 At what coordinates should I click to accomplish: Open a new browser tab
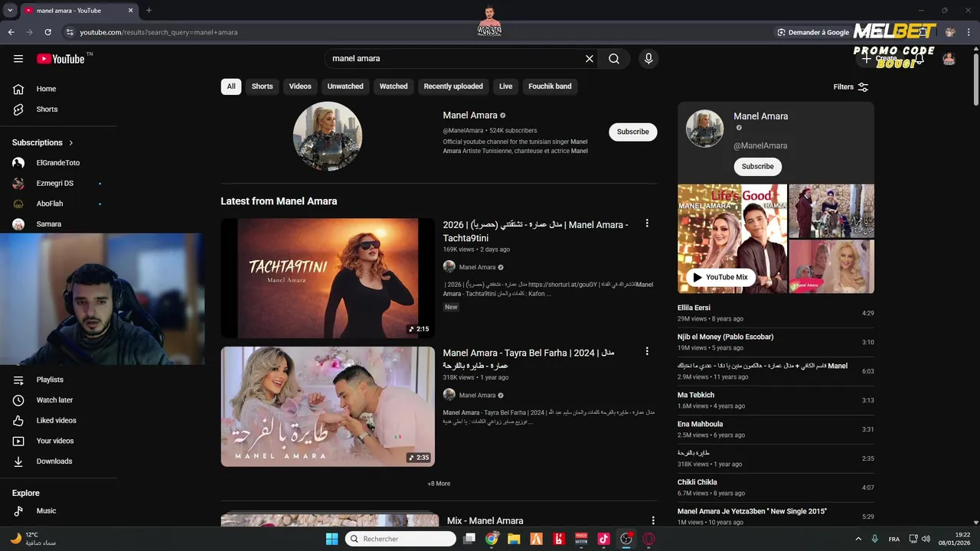pos(149,10)
